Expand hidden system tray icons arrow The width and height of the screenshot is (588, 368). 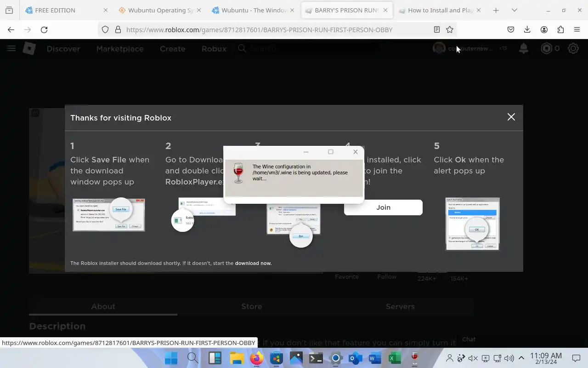(x=521, y=358)
